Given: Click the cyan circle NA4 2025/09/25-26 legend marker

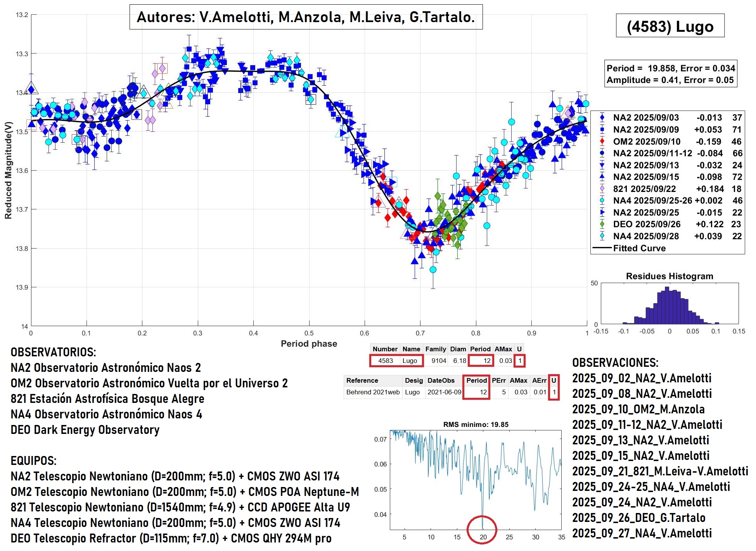Looking at the screenshot, I should pyautogui.click(x=602, y=200).
